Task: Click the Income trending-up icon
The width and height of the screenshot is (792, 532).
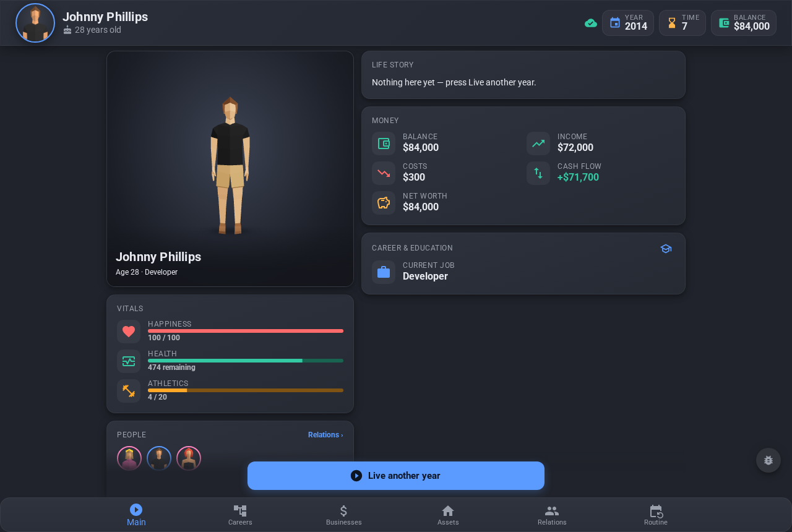Action: [x=538, y=144]
